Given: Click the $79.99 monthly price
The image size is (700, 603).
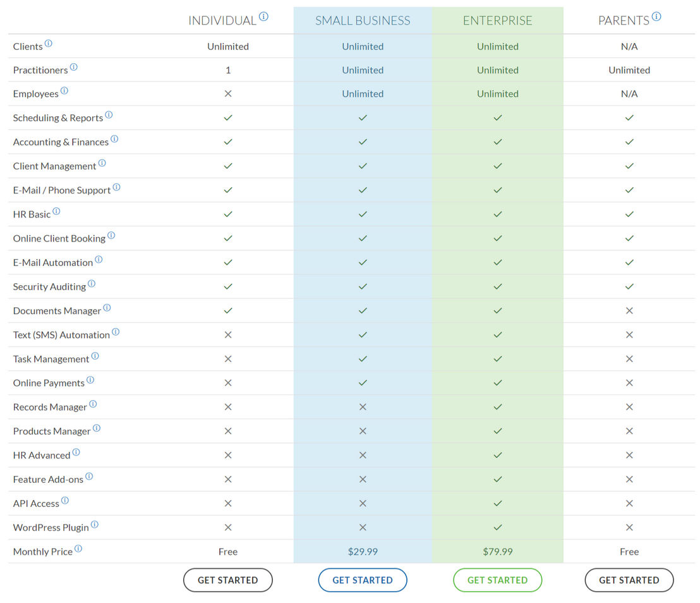Looking at the screenshot, I should tap(497, 552).
